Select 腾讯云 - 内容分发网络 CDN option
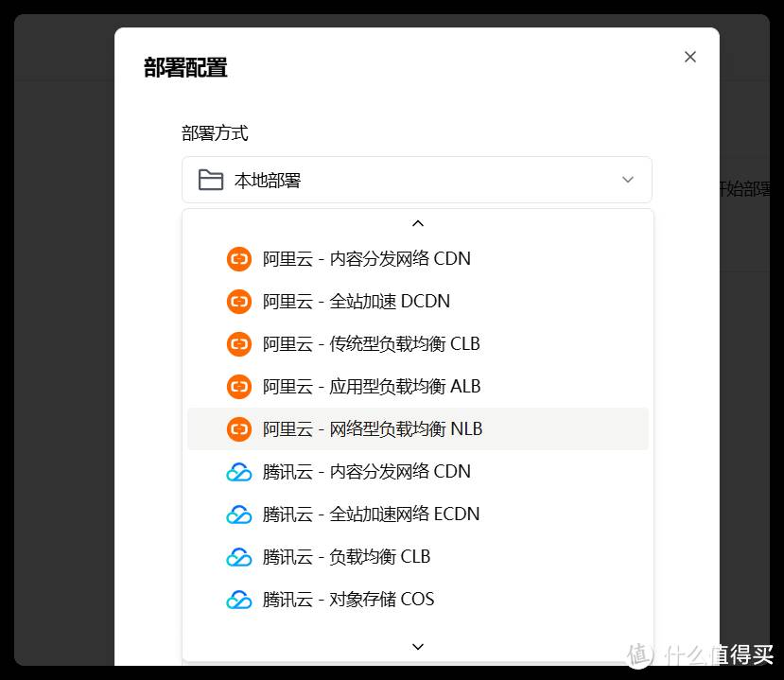This screenshot has width=784, height=680. tap(417, 472)
